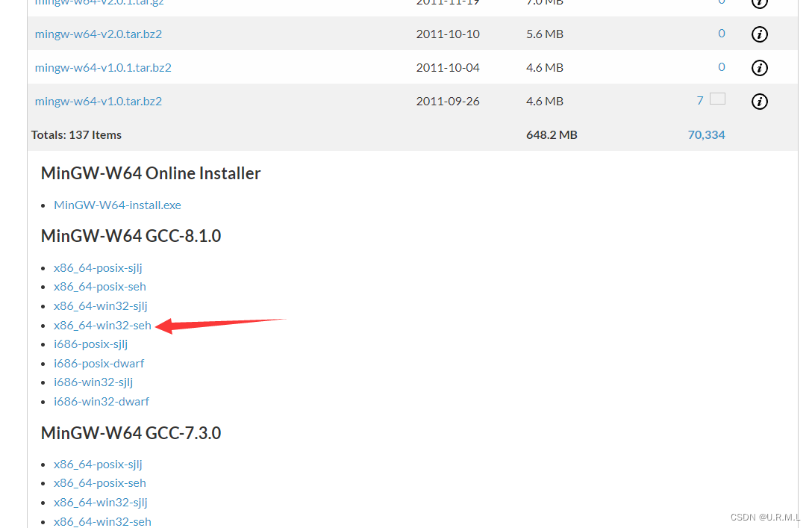Select 4.6 MB size of v1.0.tar.bz2
Screen dimensions: 812x528
tap(545, 101)
